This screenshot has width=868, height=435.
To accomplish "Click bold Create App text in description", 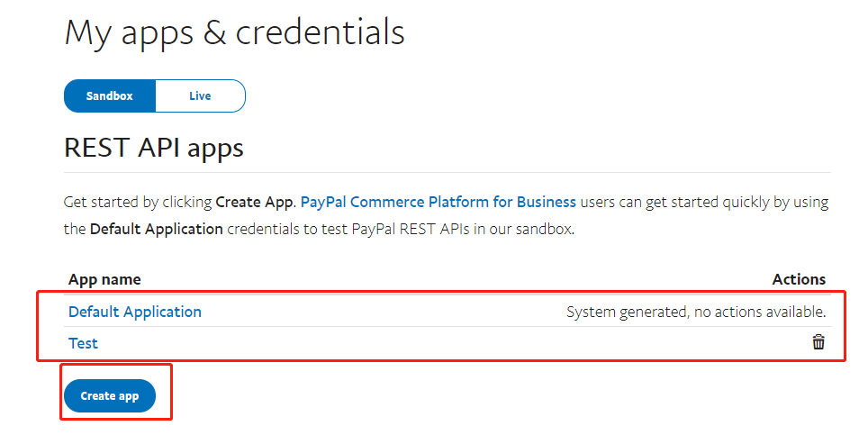I will point(255,202).
